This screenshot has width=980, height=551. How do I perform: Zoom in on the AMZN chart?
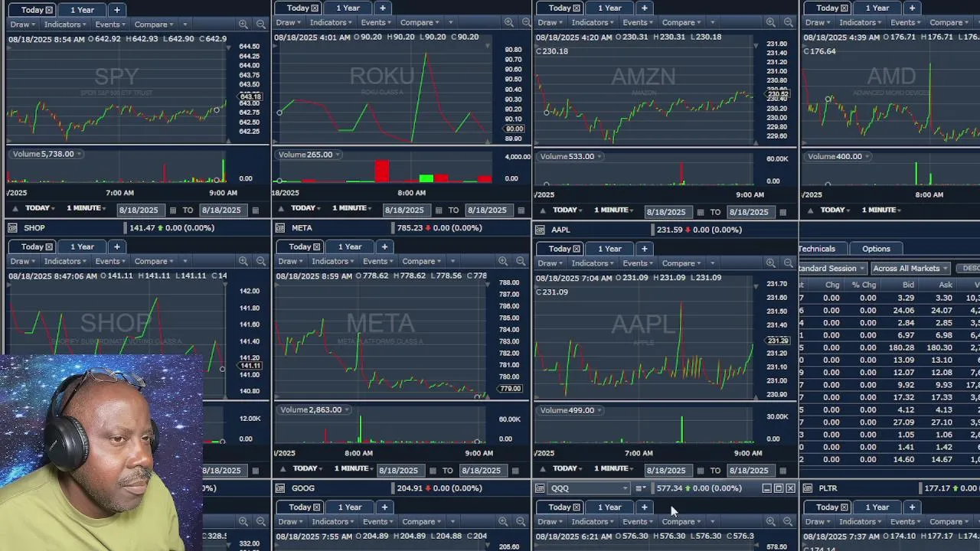click(x=770, y=22)
